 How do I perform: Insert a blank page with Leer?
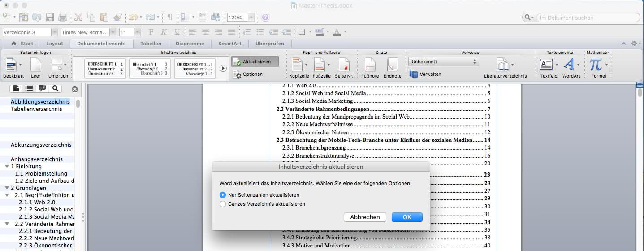(x=35, y=66)
